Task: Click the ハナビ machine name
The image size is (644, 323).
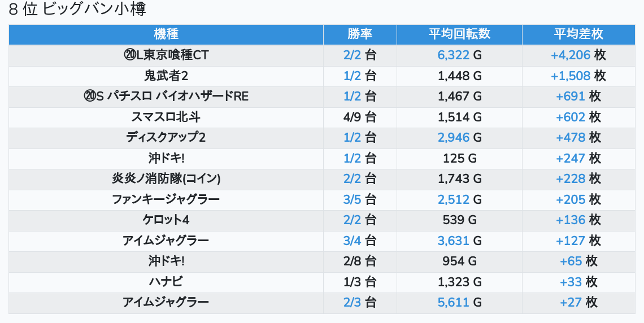Action: tap(166, 281)
